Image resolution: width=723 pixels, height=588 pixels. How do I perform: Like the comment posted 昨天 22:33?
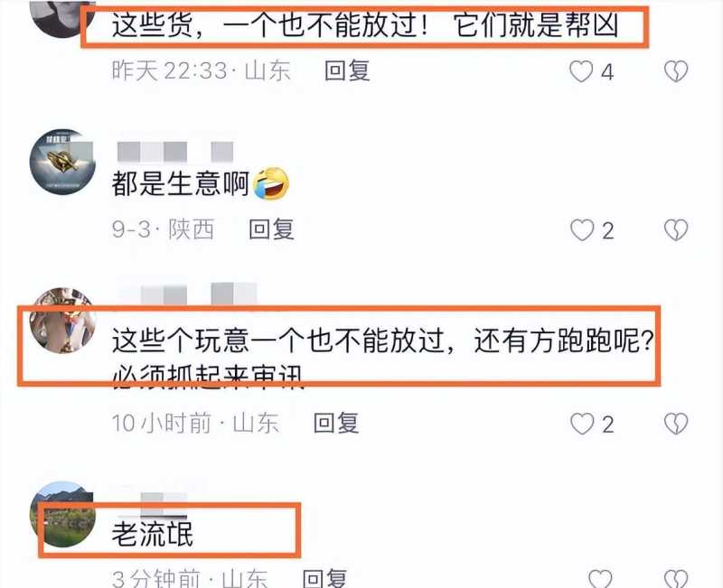tap(581, 72)
